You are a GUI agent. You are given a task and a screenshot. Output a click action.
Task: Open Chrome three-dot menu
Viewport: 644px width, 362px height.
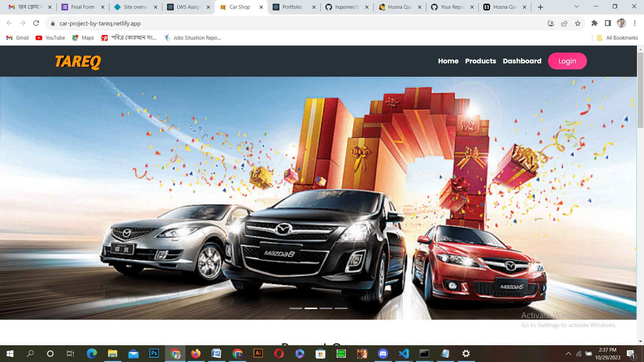point(635,23)
